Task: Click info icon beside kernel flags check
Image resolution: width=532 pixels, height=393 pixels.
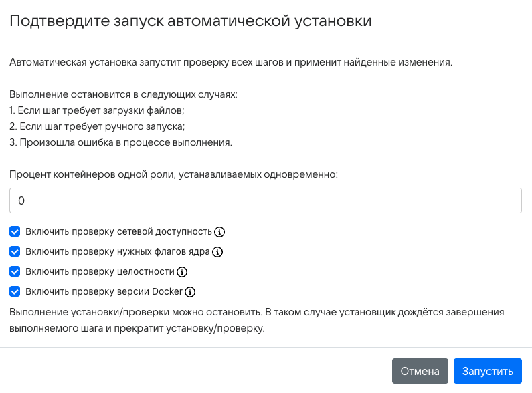Action: [217, 252]
